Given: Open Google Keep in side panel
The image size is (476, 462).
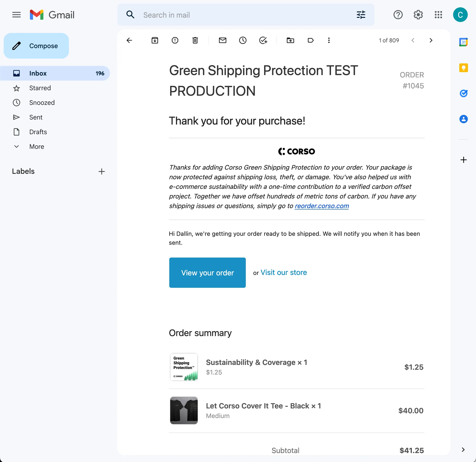Looking at the screenshot, I should click(x=464, y=68).
